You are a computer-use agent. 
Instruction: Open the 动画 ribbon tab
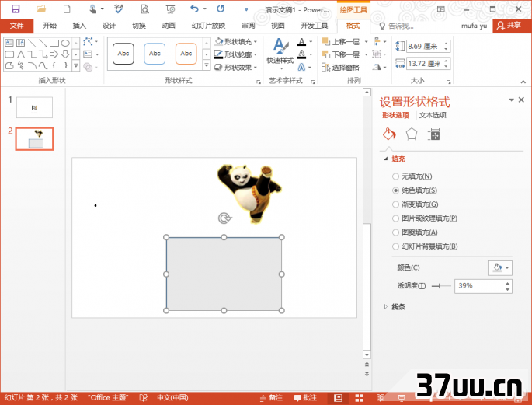(x=169, y=26)
